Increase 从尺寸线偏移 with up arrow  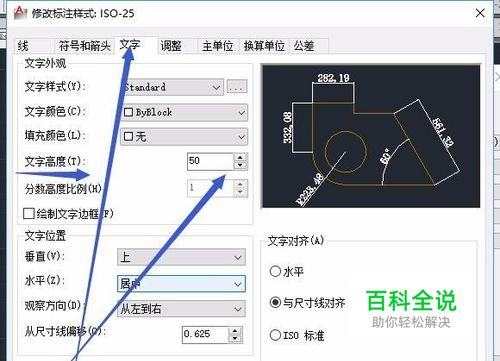coord(235,330)
